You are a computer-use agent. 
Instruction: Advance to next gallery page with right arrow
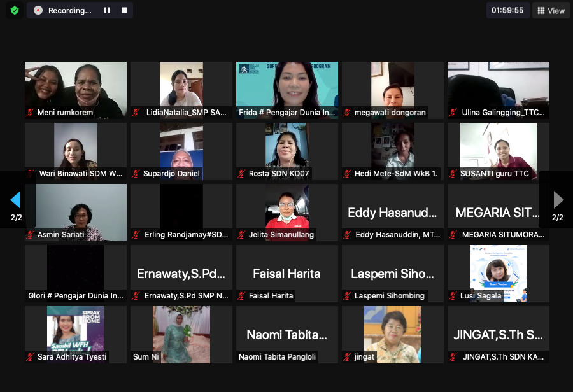point(558,200)
